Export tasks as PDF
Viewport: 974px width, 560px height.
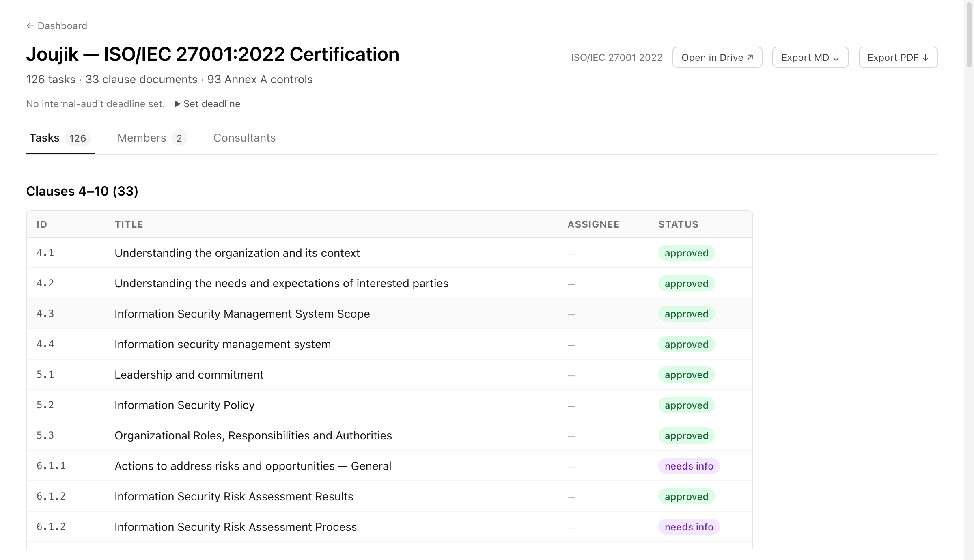coord(898,58)
